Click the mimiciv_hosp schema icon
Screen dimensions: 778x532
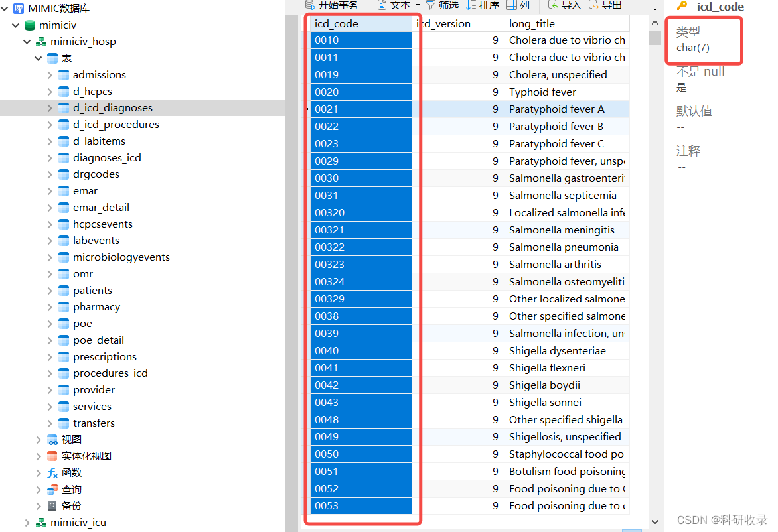(41, 42)
